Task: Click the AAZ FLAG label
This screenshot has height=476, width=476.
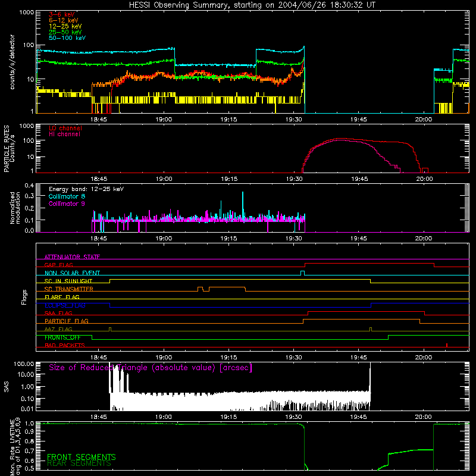Action: tap(58, 329)
